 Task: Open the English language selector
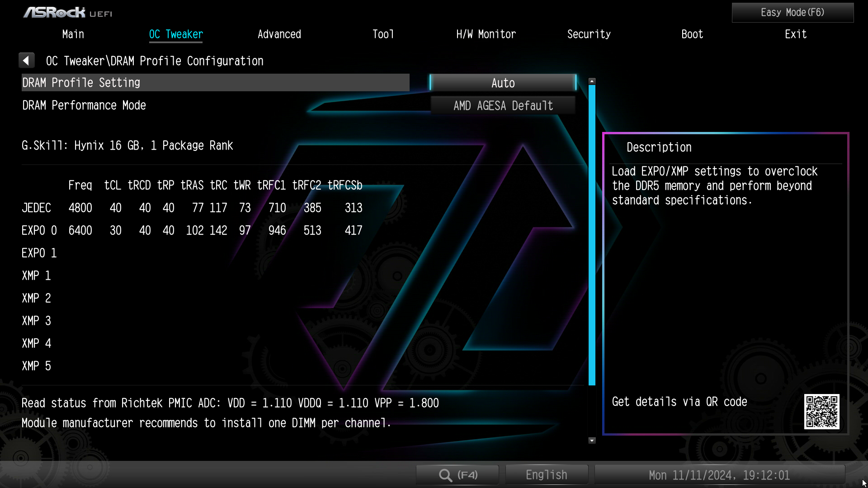(x=547, y=475)
